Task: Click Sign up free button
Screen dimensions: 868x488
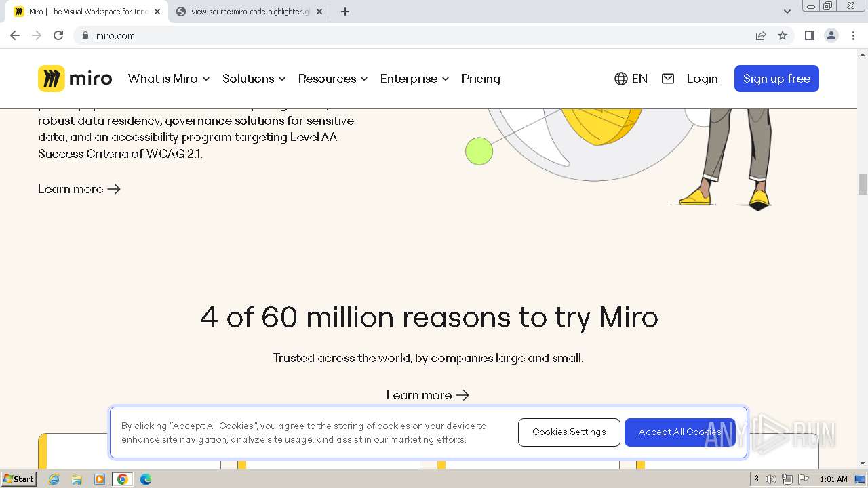Action: [776, 79]
